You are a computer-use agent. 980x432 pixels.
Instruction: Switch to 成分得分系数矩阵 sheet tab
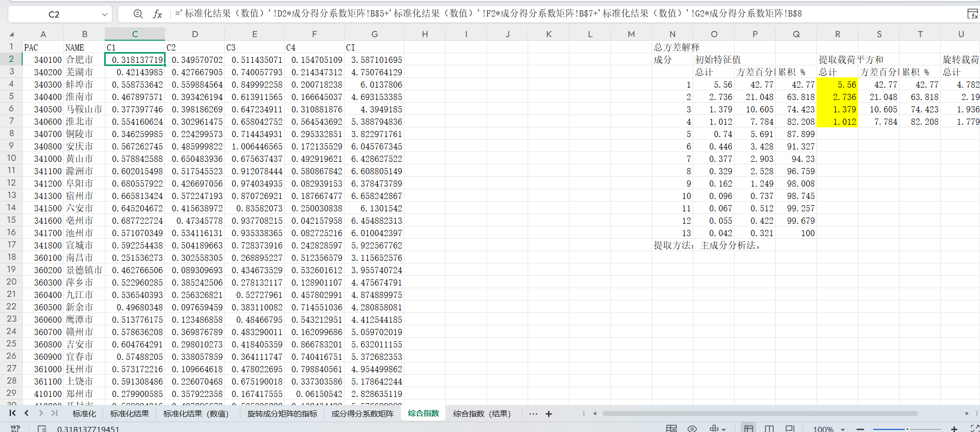(362, 413)
